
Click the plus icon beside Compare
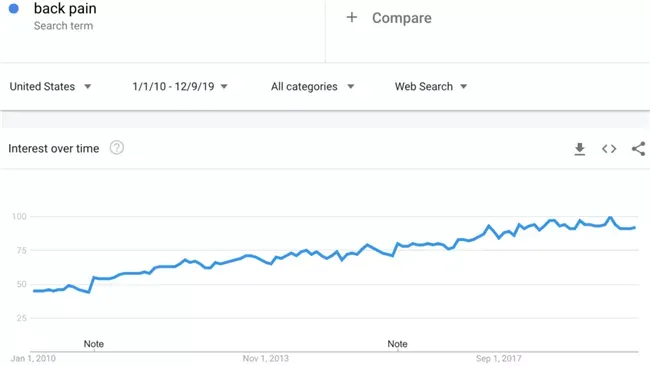point(352,17)
